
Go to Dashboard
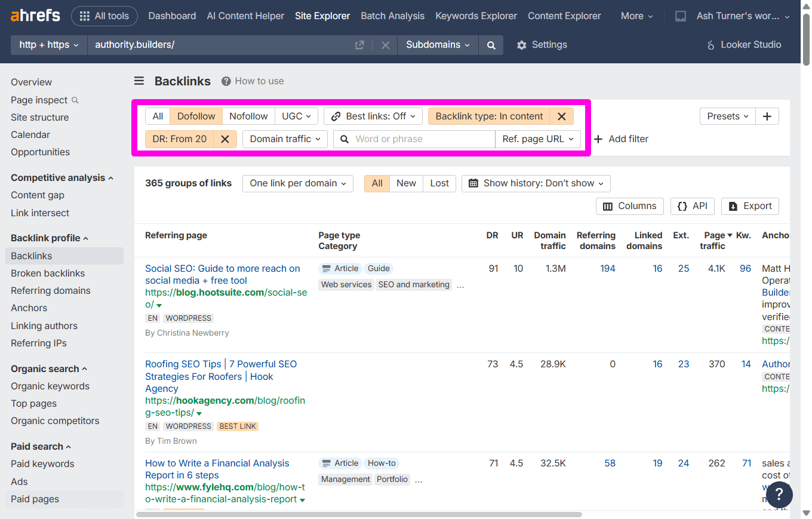[172, 16]
